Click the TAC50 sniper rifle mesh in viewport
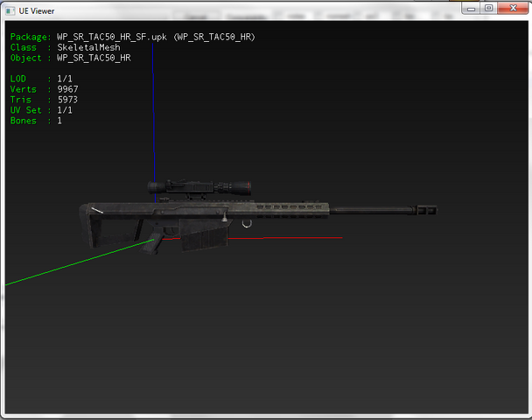 click(258, 218)
